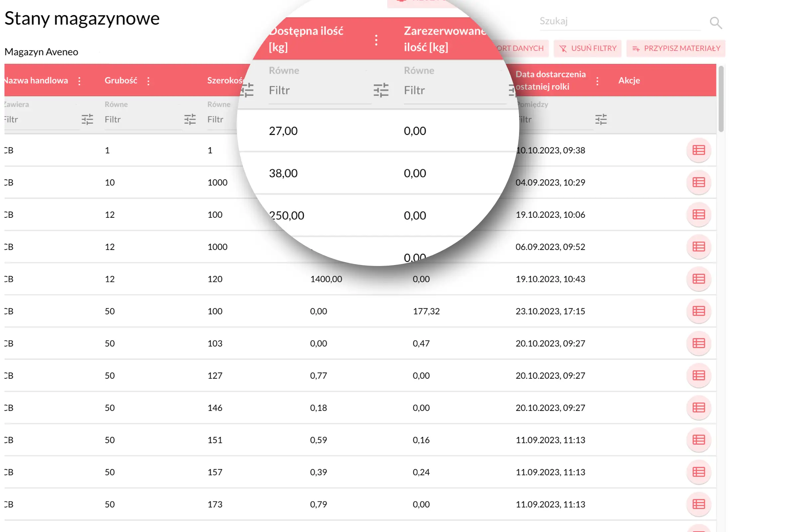
Task: Click the vertical table scrollbar
Action: click(x=721, y=99)
